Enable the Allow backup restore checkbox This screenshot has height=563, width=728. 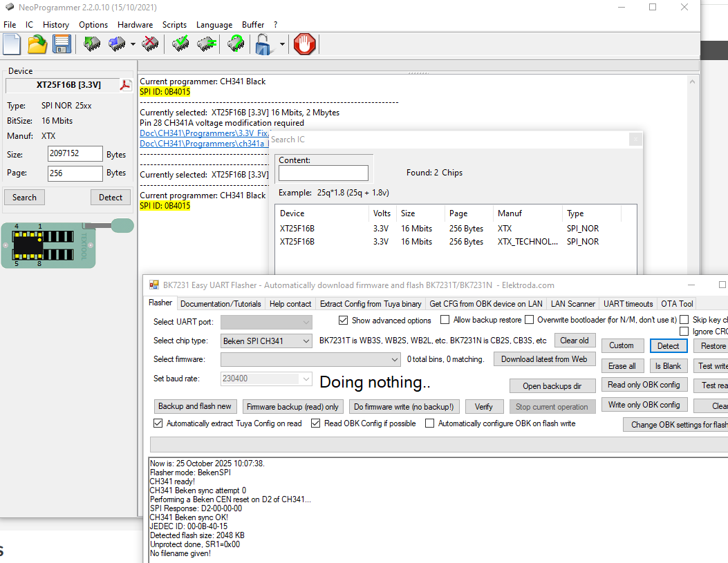[445, 320]
